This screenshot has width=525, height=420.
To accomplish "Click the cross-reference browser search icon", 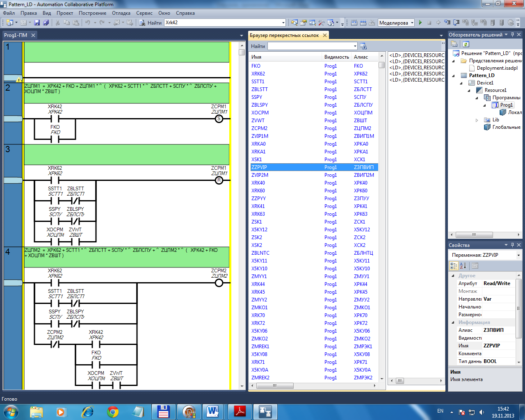I will tap(363, 46).
